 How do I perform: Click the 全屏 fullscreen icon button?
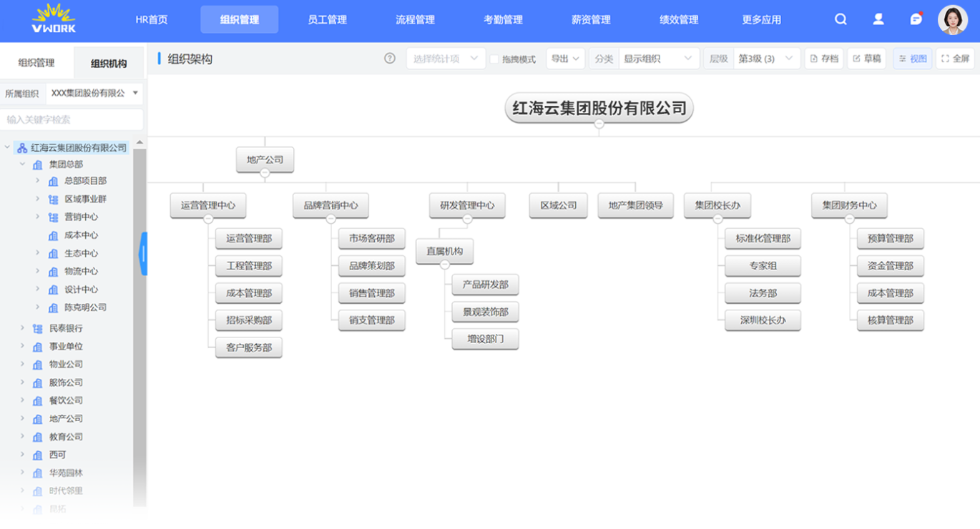point(955,59)
